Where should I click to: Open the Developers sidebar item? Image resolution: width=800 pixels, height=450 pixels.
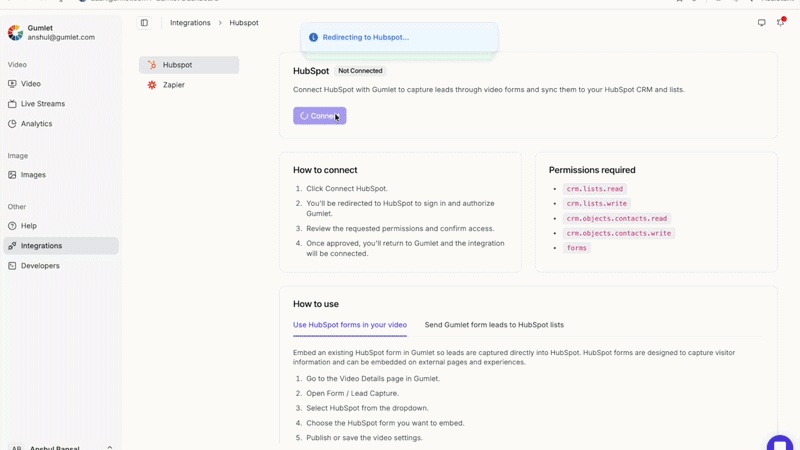click(40, 266)
